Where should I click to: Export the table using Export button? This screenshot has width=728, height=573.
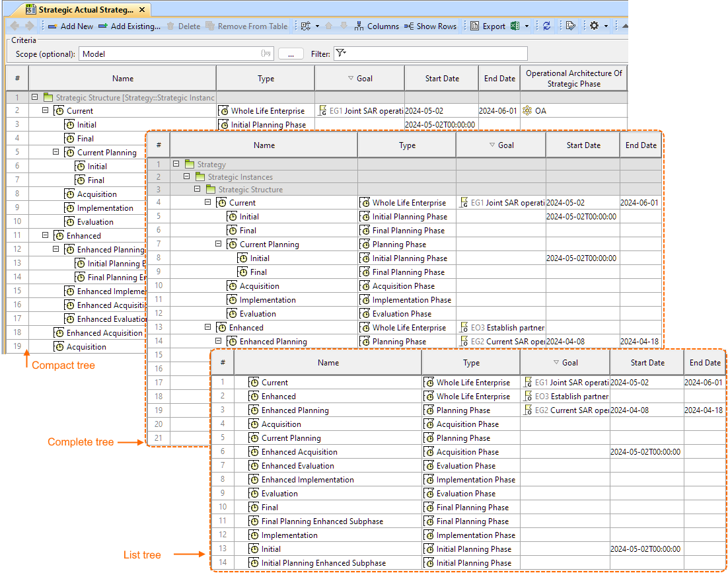point(488,26)
